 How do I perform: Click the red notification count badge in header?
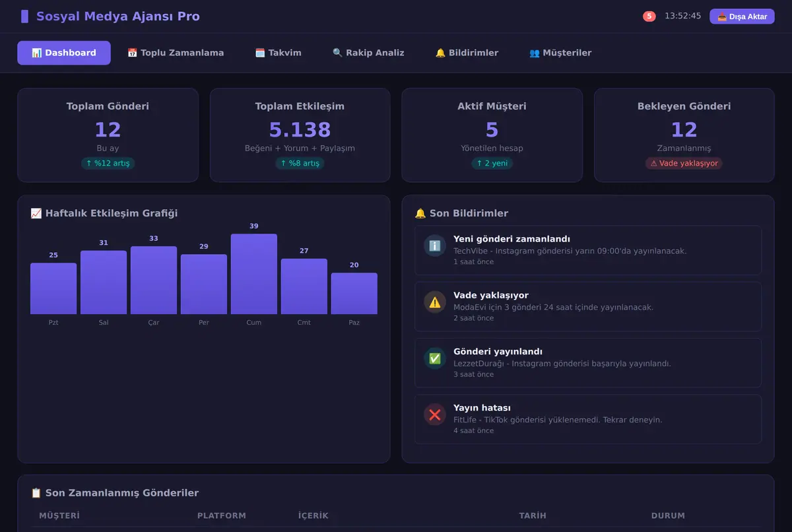coord(649,17)
